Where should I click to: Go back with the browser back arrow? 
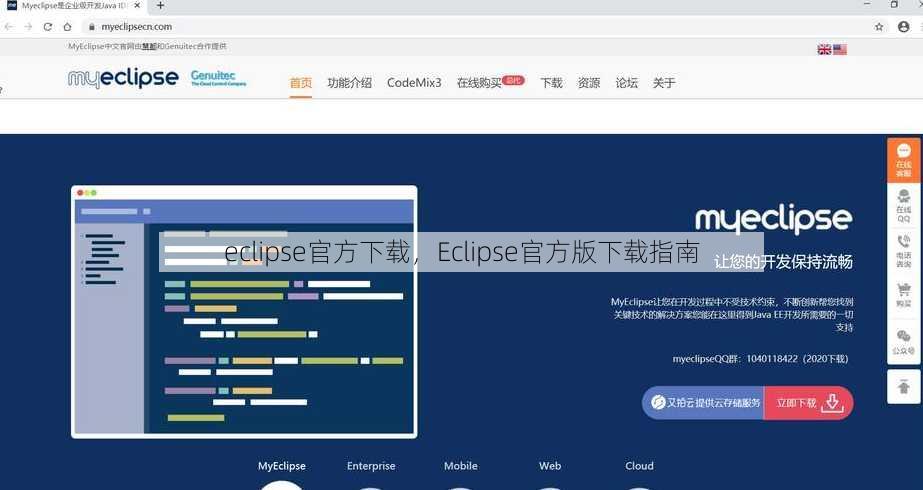(8, 27)
